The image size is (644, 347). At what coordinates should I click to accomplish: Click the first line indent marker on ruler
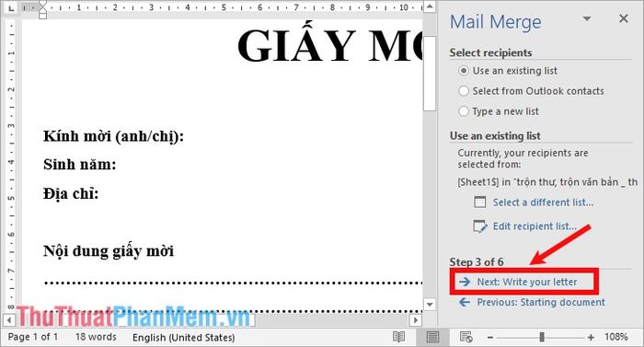click(x=42, y=5)
